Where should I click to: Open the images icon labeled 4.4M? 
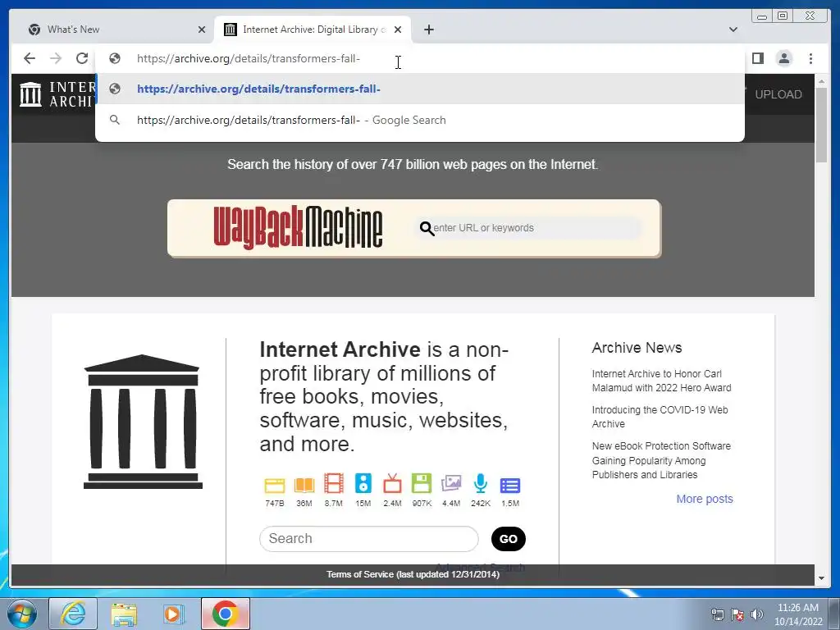451,483
